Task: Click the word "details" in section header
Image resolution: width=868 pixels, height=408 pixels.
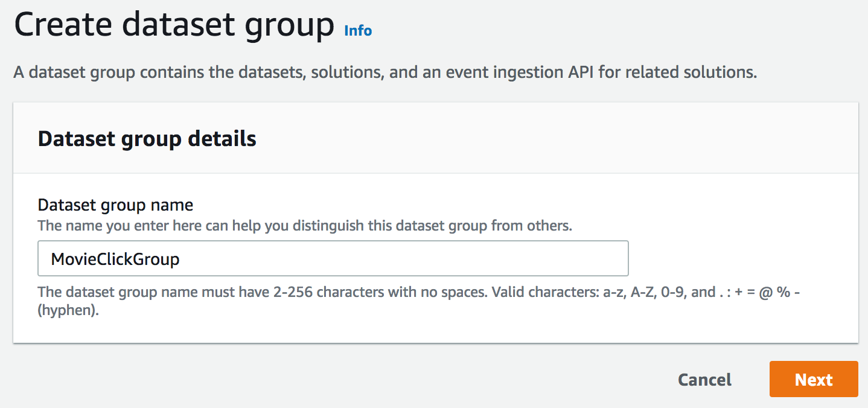Action: coord(220,139)
